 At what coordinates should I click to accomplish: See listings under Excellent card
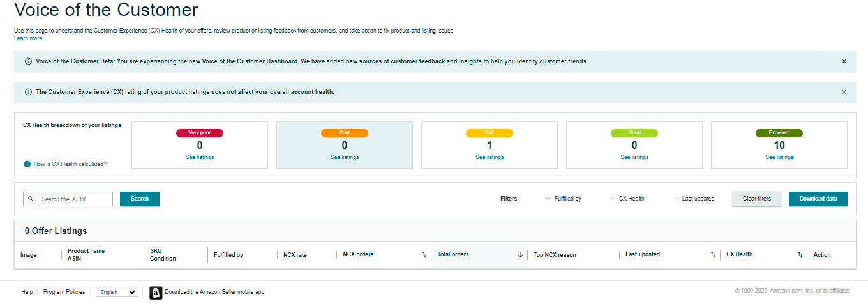[x=779, y=157]
